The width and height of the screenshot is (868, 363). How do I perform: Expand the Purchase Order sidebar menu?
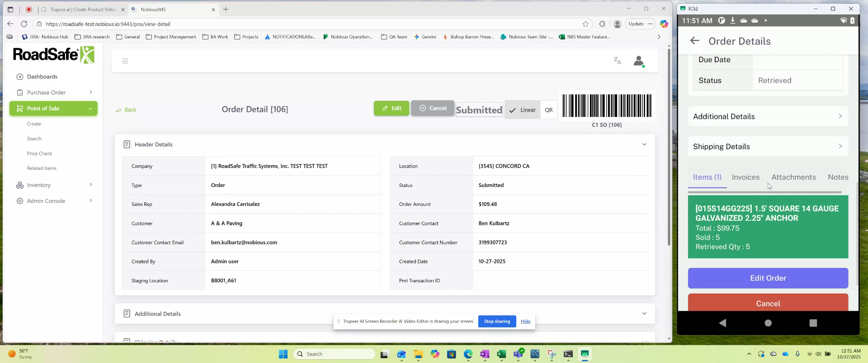(x=53, y=93)
